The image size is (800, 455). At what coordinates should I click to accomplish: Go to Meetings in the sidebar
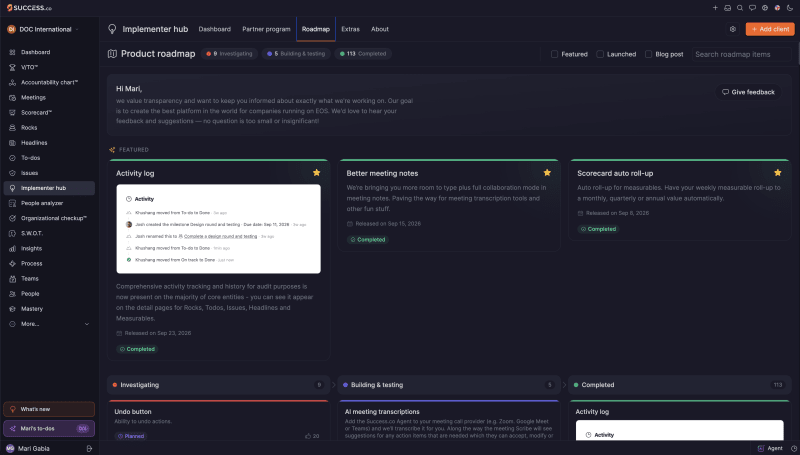tap(49, 97)
